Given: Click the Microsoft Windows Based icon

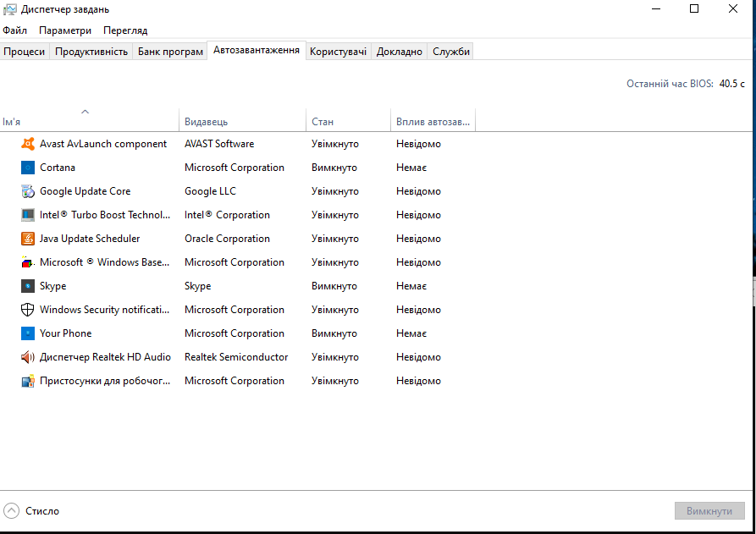Looking at the screenshot, I should (x=28, y=262).
